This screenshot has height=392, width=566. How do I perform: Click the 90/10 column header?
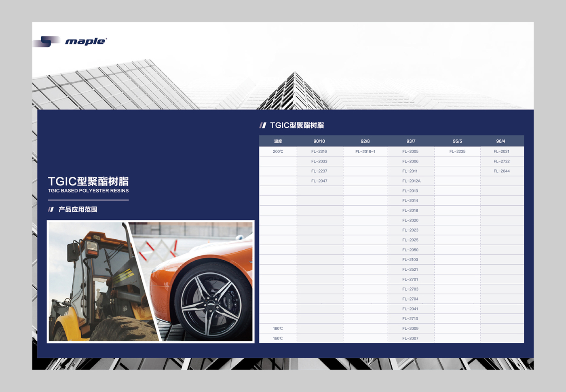point(319,141)
